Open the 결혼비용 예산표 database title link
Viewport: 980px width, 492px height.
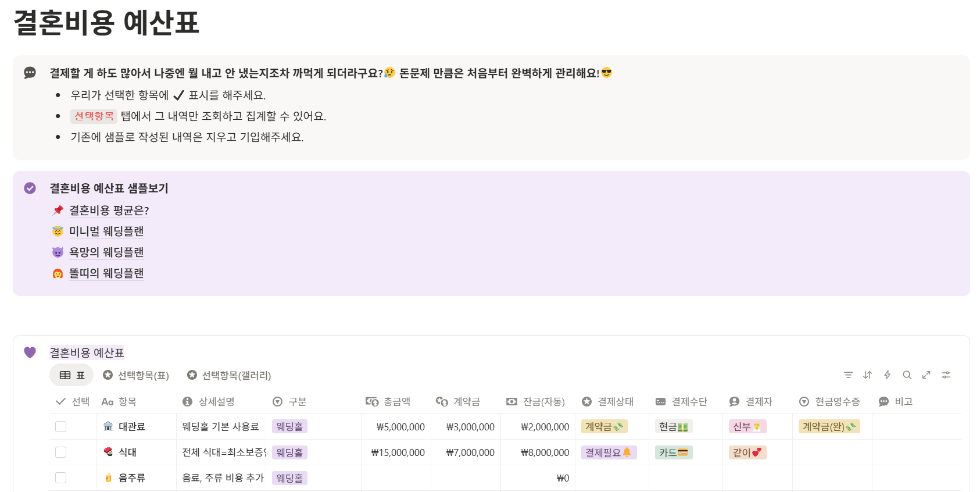[87, 352]
